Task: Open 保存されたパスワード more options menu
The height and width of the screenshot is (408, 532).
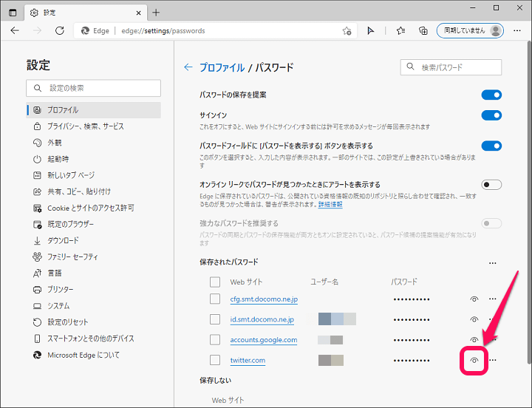Action: (493, 262)
